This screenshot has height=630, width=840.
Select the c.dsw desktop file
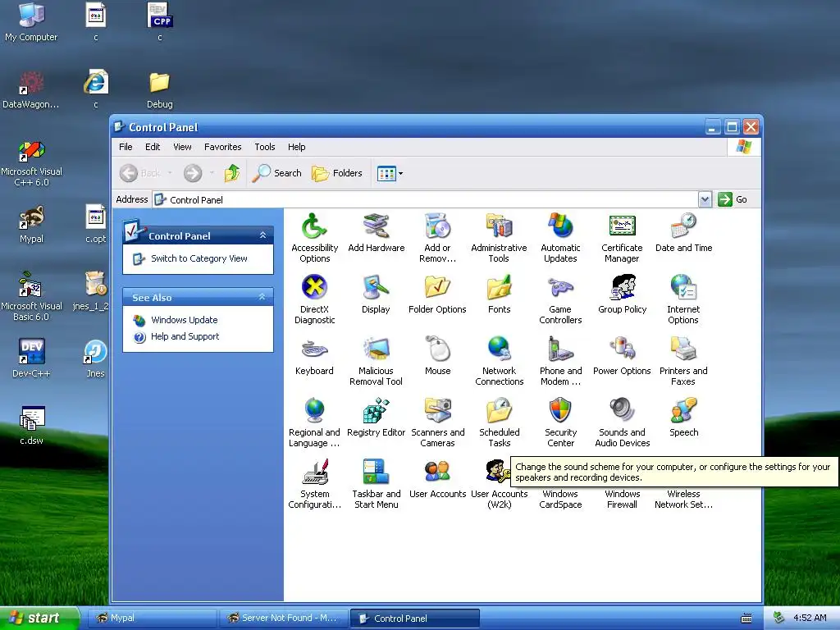point(31,426)
